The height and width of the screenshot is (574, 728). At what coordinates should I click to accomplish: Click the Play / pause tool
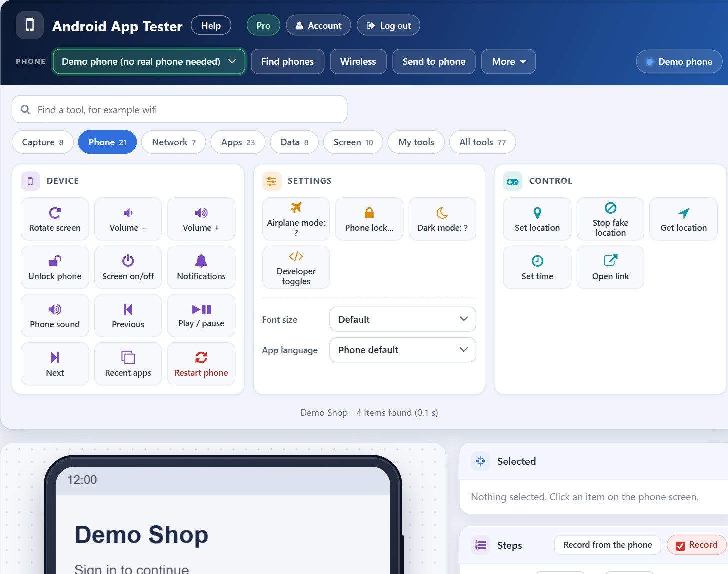click(x=201, y=316)
